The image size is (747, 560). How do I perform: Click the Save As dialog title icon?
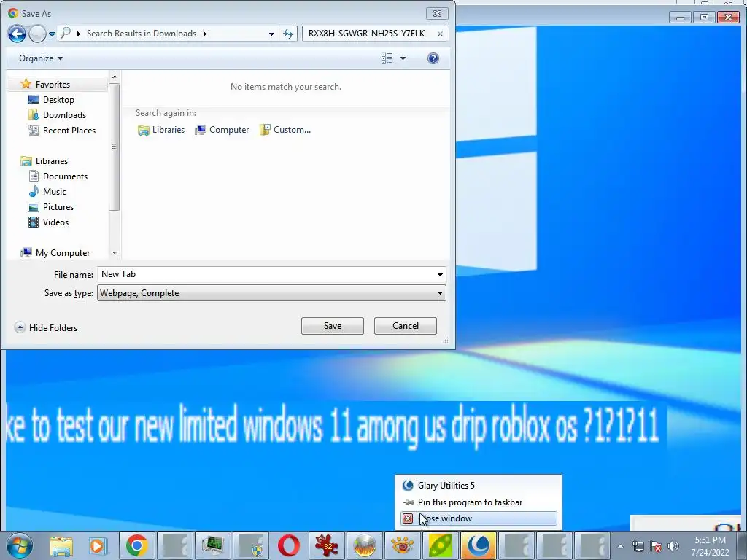[13, 13]
